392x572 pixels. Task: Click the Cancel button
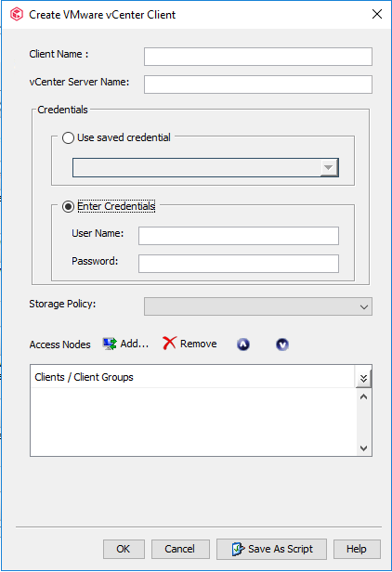pyautogui.click(x=180, y=549)
